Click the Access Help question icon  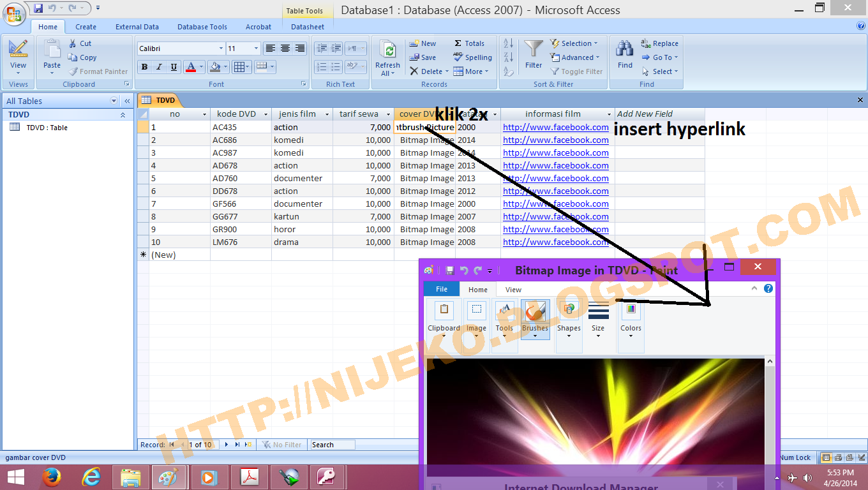click(861, 26)
